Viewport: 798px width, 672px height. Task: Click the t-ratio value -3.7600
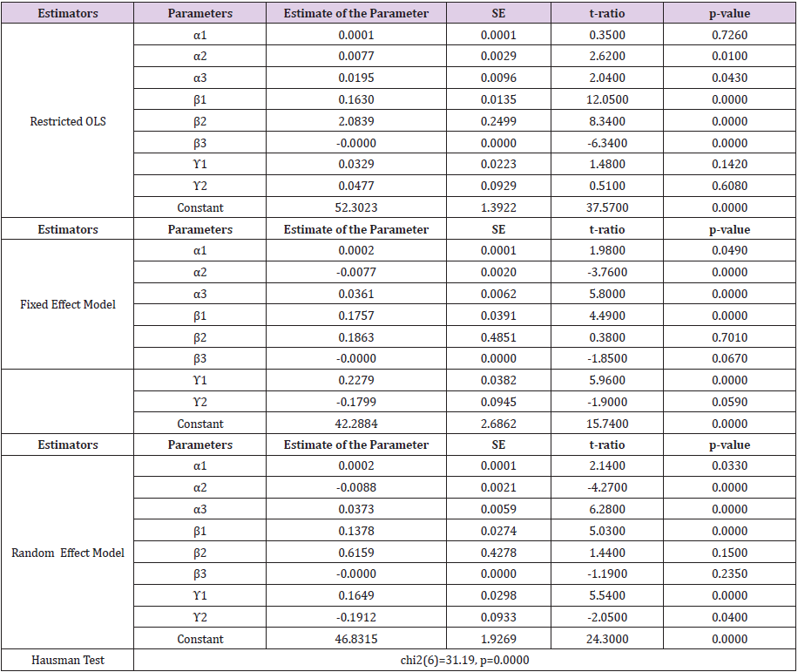pos(607,272)
